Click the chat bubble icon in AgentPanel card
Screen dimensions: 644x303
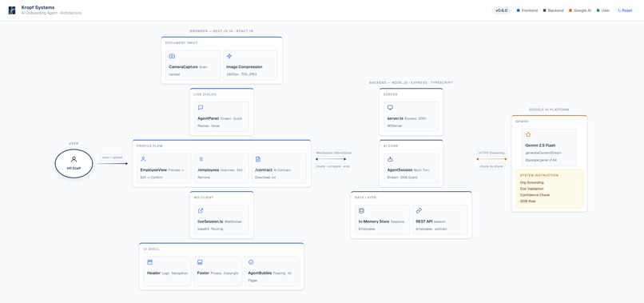click(x=201, y=108)
